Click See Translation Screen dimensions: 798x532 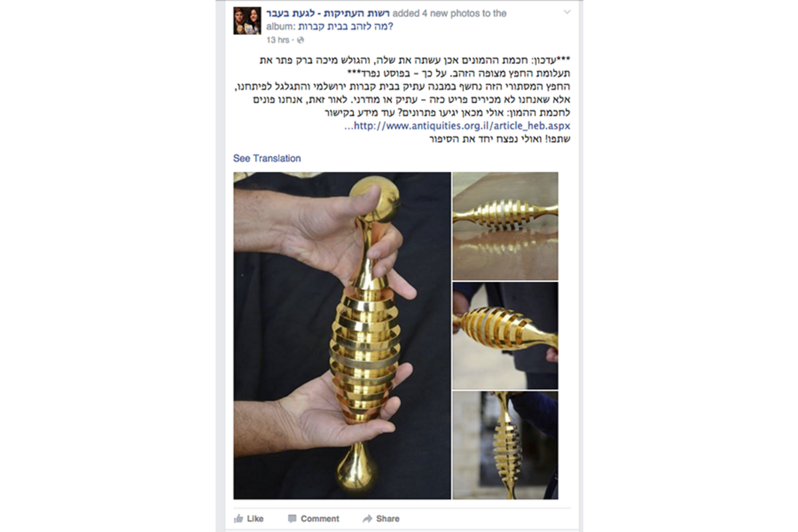tap(267, 158)
